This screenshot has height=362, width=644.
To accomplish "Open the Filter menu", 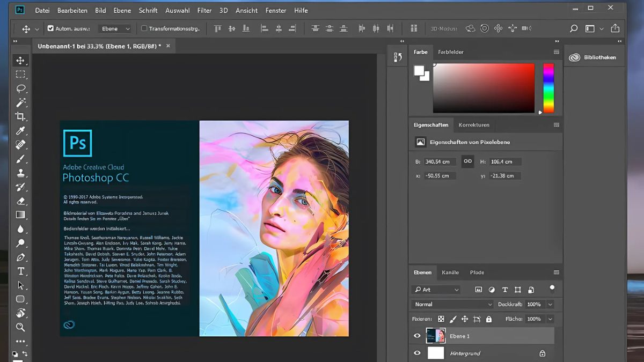I will tap(204, 10).
